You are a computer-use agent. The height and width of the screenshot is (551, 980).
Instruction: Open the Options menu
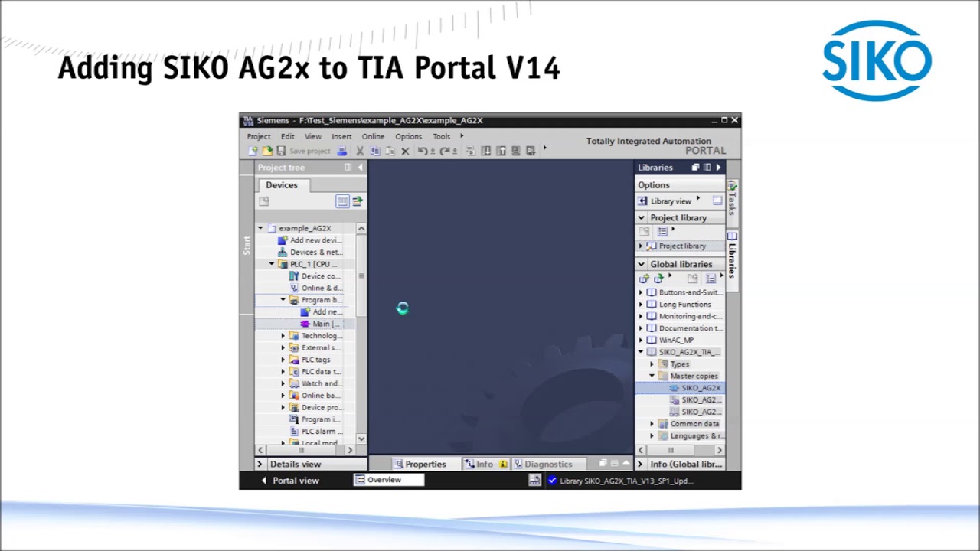[408, 136]
